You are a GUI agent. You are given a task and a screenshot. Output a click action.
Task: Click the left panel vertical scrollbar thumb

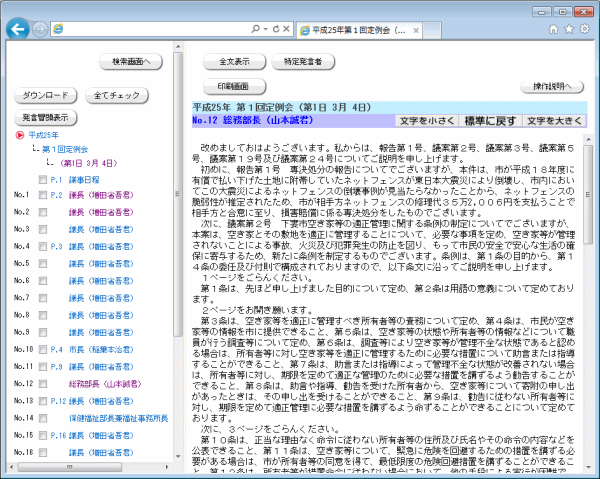click(x=178, y=194)
